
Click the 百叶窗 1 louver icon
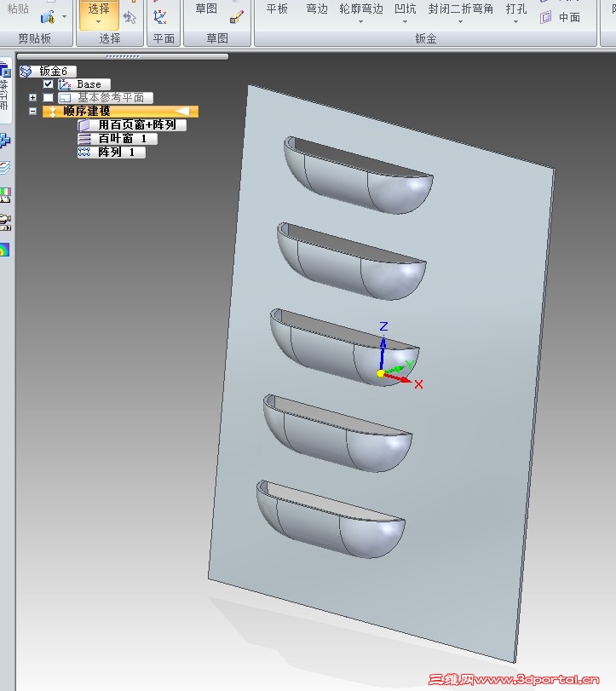(x=83, y=139)
